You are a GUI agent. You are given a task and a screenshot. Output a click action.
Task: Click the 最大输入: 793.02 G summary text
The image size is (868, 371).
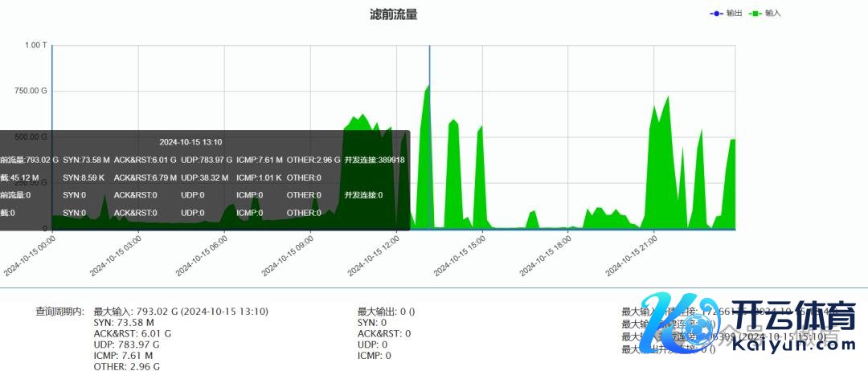coord(181,311)
